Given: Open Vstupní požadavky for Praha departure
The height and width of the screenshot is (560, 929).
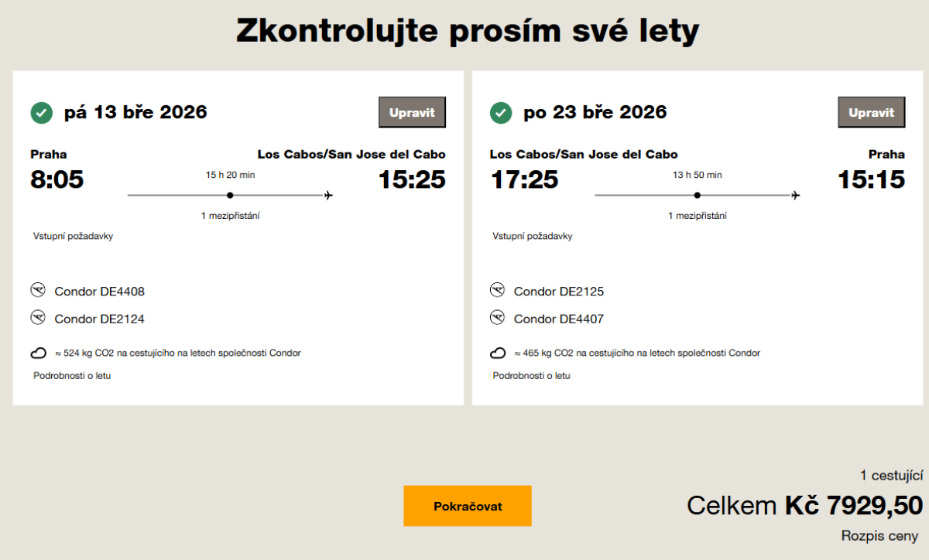Looking at the screenshot, I should [74, 236].
